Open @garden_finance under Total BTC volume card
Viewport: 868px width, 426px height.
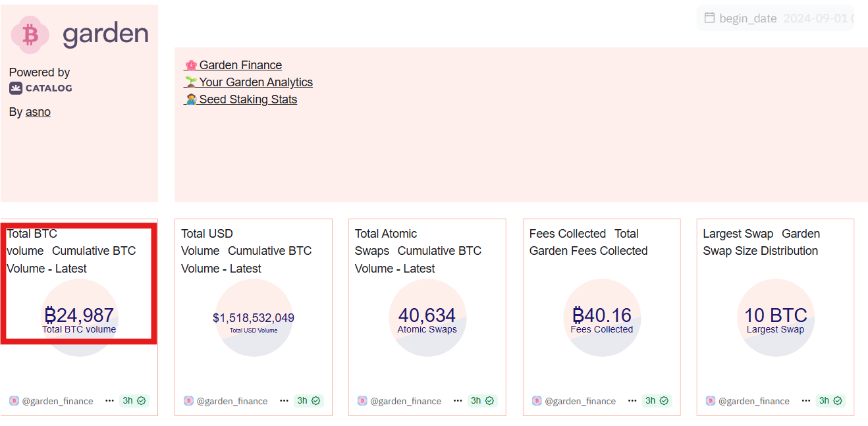click(58, 401)
